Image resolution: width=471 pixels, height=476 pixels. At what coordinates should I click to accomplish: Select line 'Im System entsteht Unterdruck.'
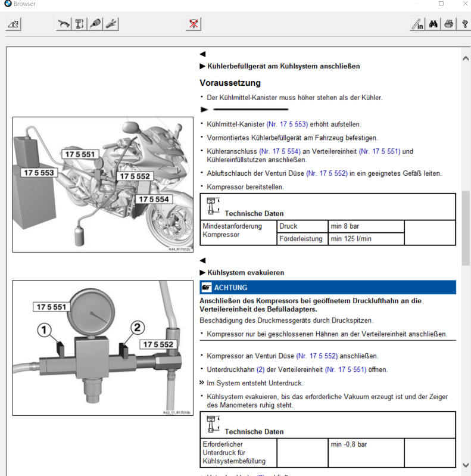(x=255, y=383)
